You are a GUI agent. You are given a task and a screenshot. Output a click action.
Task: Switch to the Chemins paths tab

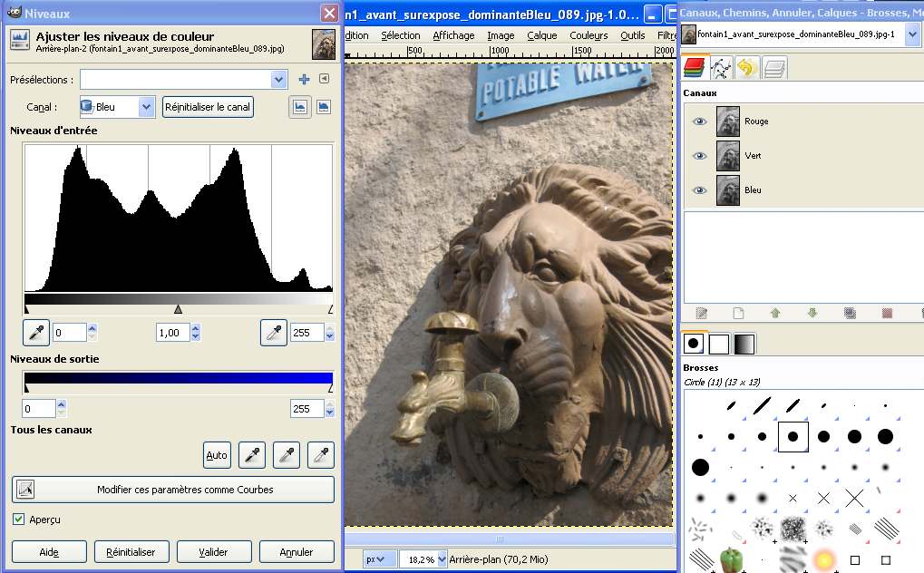[721, 68]
